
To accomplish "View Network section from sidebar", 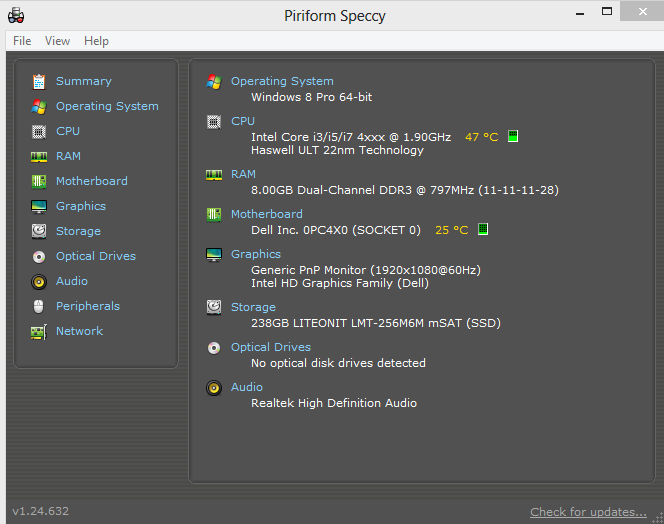I will (79, 331).
